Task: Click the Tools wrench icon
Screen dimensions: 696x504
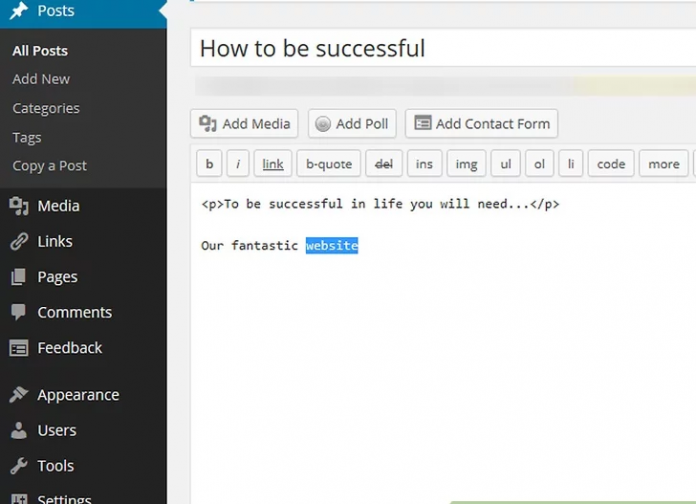Action: click(19, 466)
